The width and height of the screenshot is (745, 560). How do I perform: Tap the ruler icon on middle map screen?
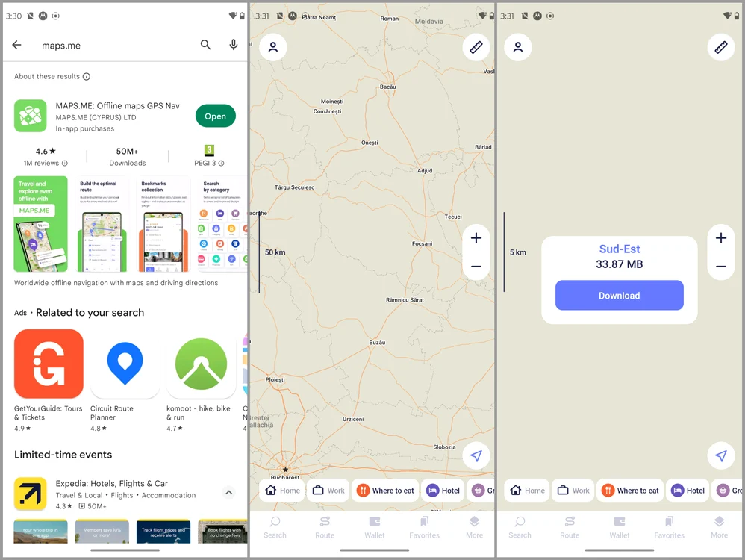[476, 46]
